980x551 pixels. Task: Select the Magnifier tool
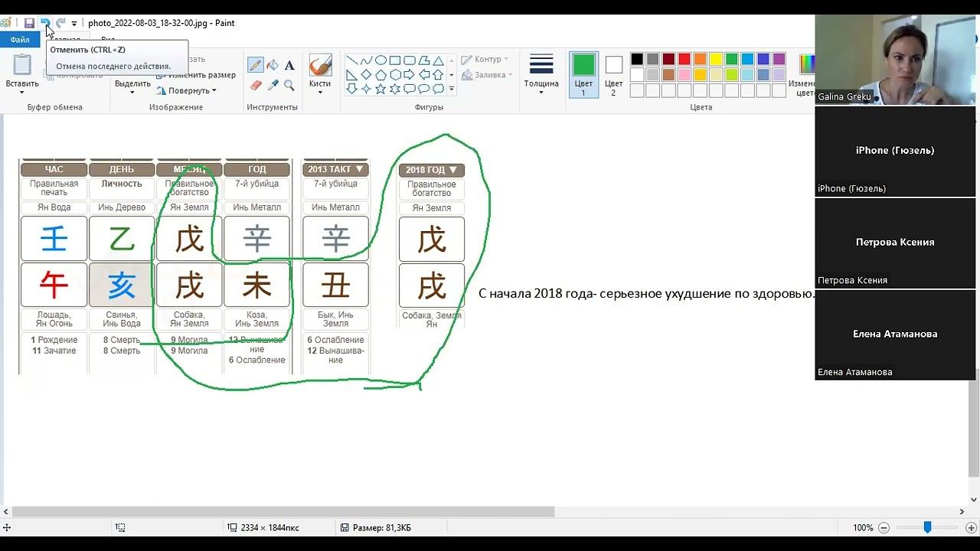[289, 85]
